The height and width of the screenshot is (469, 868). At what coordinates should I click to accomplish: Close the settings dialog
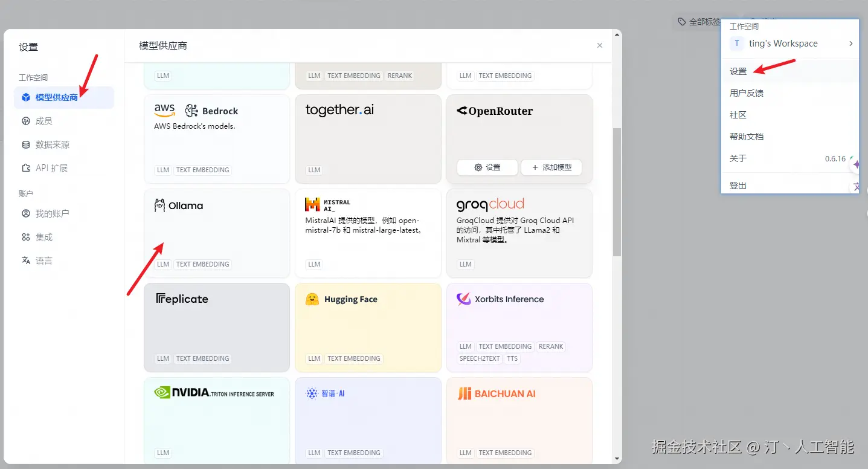pyautogui.click(x=600, y=45)
